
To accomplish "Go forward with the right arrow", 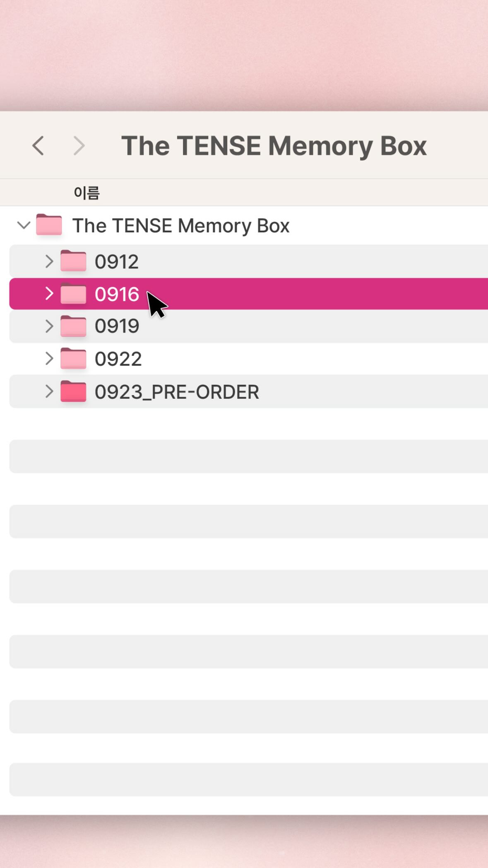I will point(79,146).
